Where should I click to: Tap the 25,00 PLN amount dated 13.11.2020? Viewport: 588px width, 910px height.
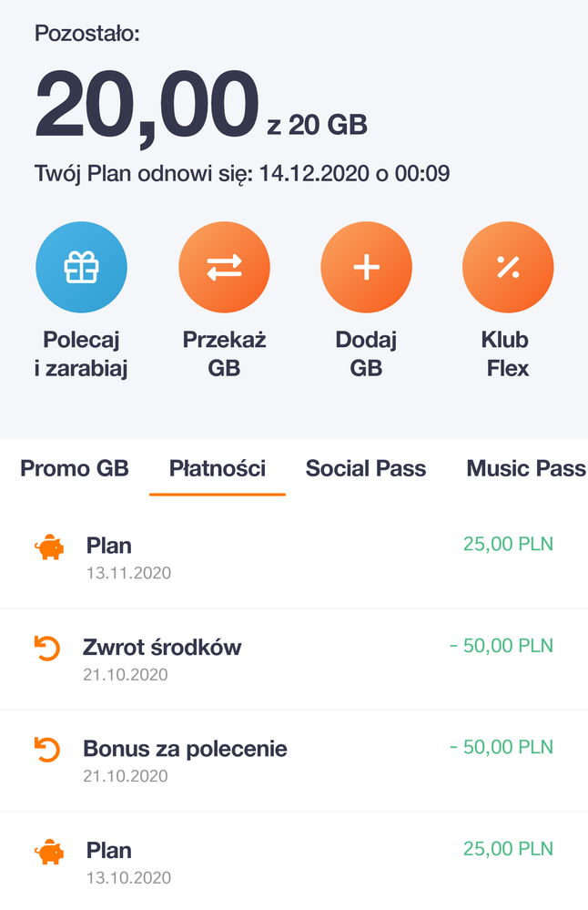coord(508,545)
